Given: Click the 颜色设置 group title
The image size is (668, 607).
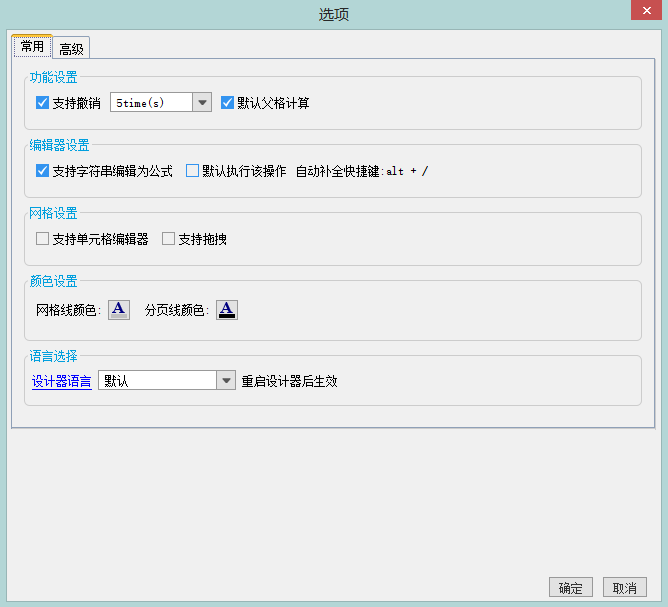Looking at the screenshot, I should pyautogui.click(x=54, y=281).
